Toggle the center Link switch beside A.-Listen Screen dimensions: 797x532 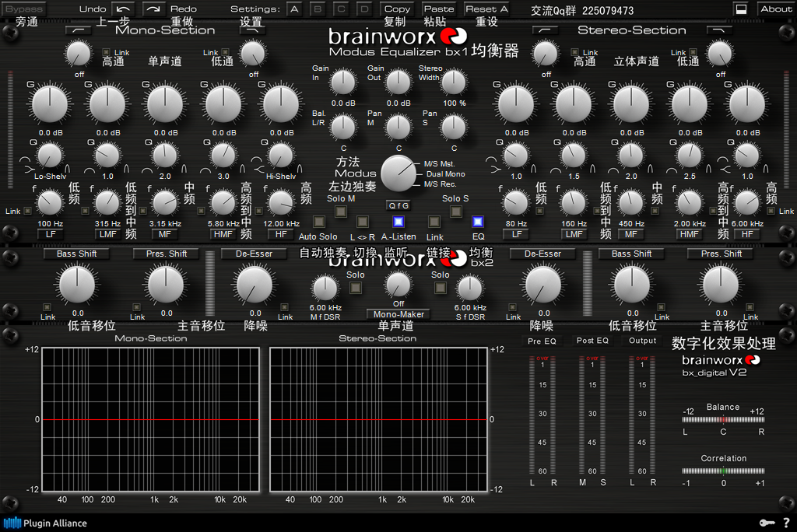[434, 222]
